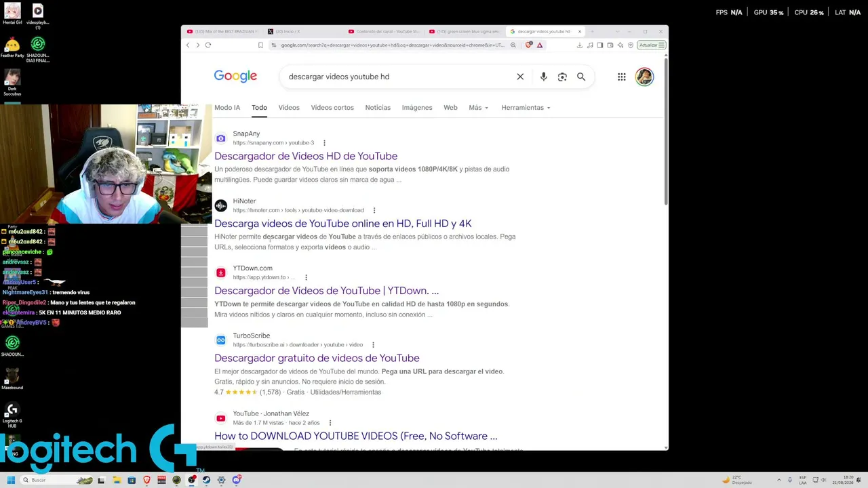Screen dimensions: 868x488
Task: Open the Brave Rewards triangle icon
Action: [x=540, y=45]
